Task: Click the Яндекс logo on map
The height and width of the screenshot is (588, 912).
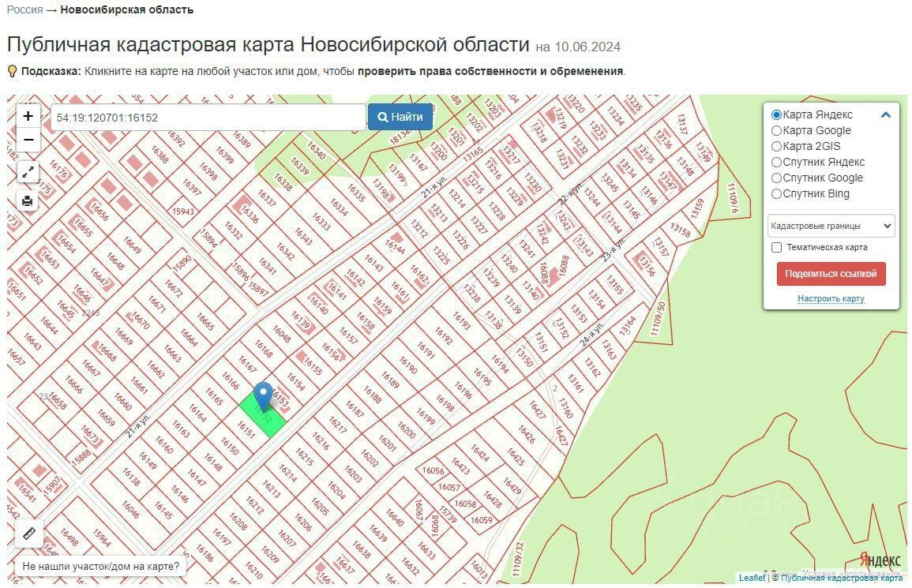Action: click(880, 560)
